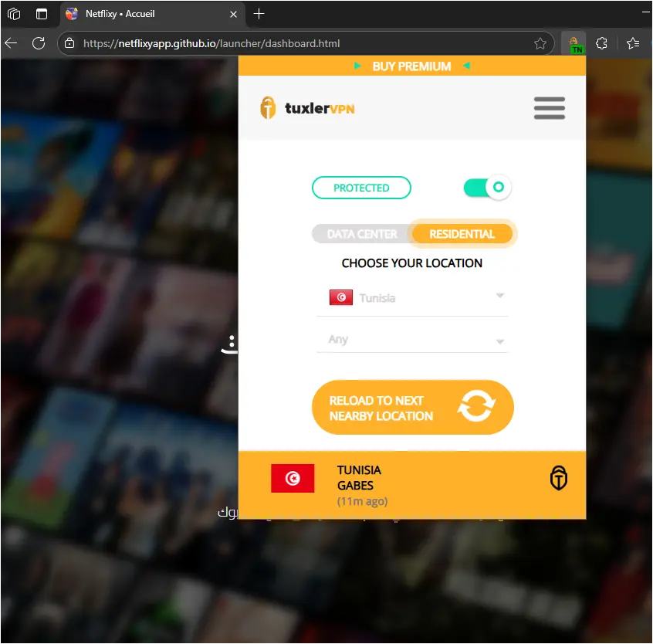Open the Tunisia country dropdown

point(412,298)
